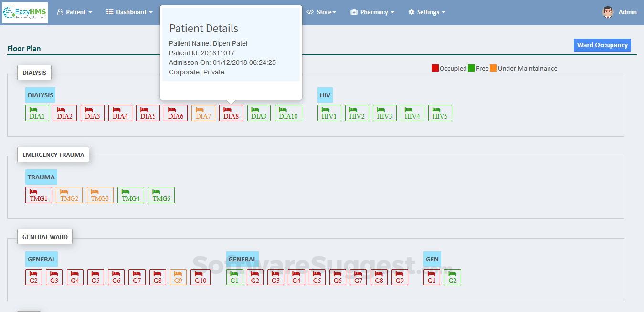Viewport: 644px width, 312px height.
Task: Open the Pharmacy menu
Action: click(x=372, y=12)
